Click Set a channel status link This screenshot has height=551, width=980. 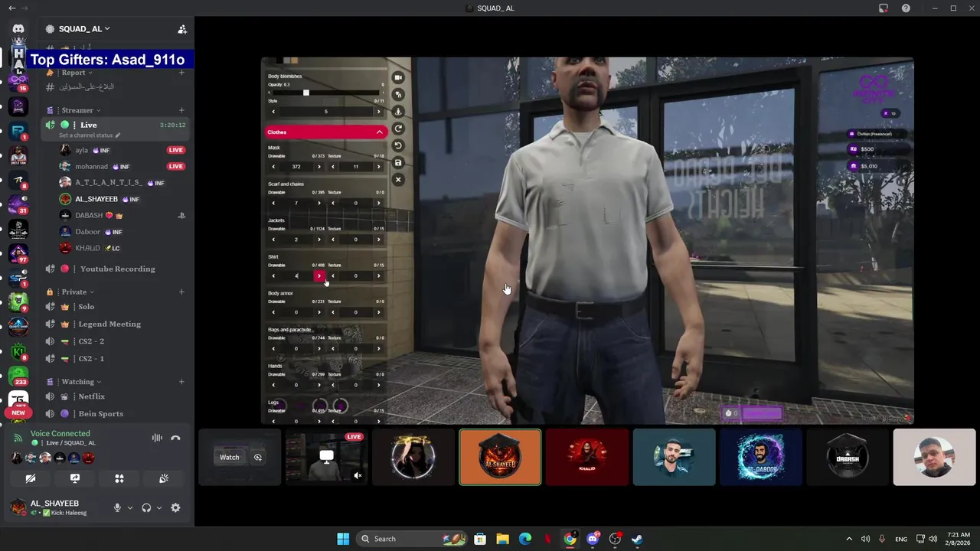[x=90, y=135]
